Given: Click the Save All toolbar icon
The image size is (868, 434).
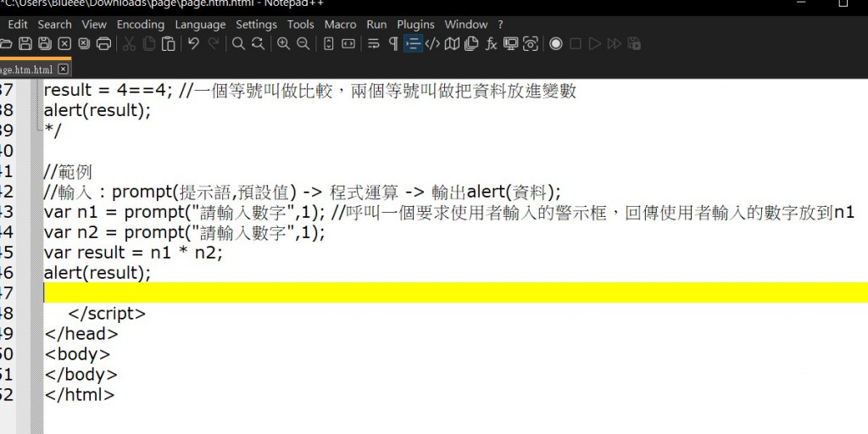Looking at the screenshot, I should (x=45, y=44).
